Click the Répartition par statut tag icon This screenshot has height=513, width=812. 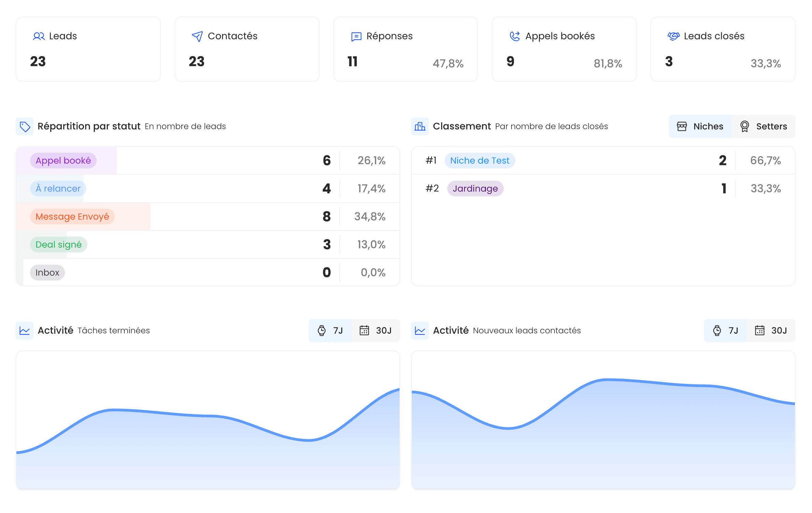point(25,126)
